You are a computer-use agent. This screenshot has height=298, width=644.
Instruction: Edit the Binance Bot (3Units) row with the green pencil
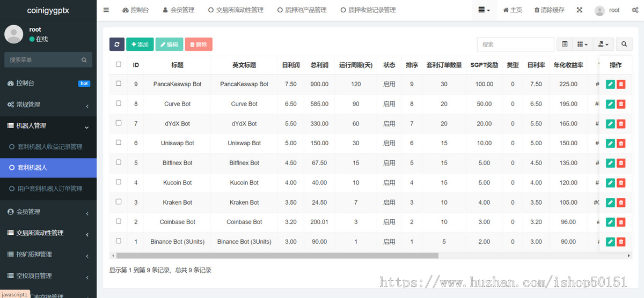point(610,242)
